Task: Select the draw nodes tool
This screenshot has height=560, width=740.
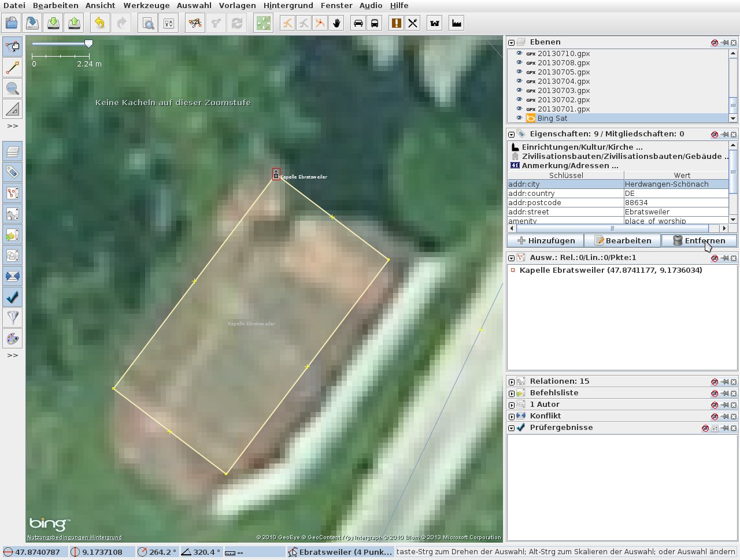Action: point(12,68)
